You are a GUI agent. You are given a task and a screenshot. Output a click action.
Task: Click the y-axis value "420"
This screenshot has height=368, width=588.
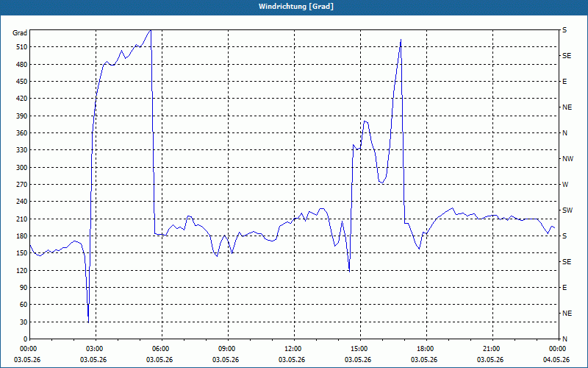[x=21, y=99]
